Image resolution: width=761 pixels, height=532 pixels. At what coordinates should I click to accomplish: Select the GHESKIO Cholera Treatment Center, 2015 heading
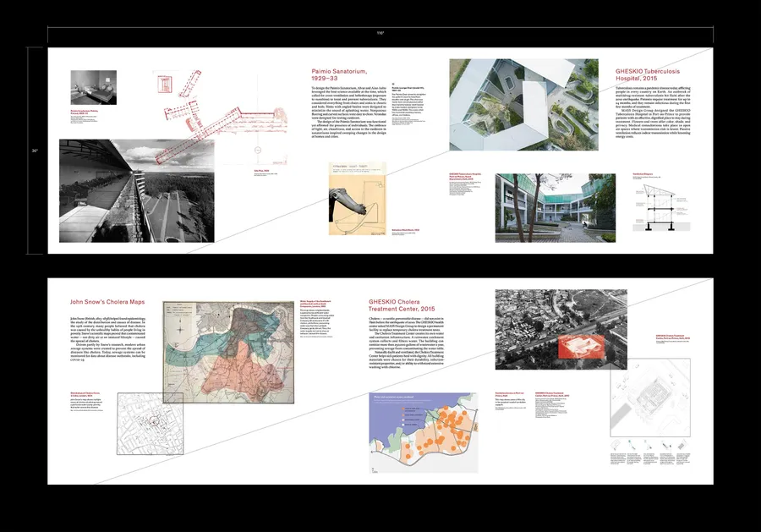[x=404, y=305]
